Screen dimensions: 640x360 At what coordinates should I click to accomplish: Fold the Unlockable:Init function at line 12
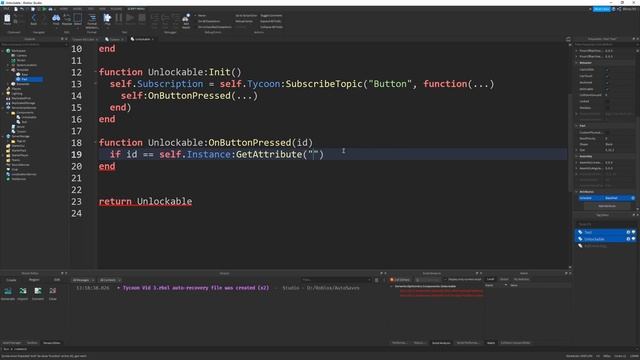(x=96, y=72)
